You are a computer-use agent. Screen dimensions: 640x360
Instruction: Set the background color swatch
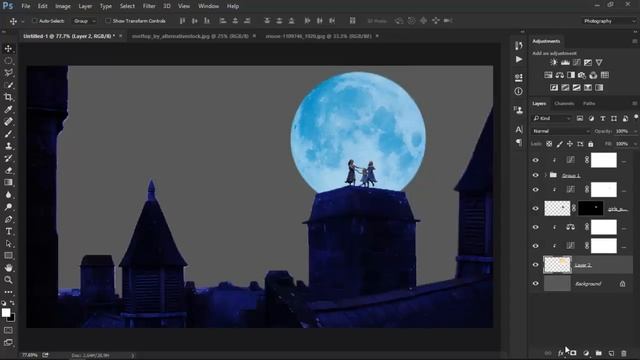tap(11, 318)
